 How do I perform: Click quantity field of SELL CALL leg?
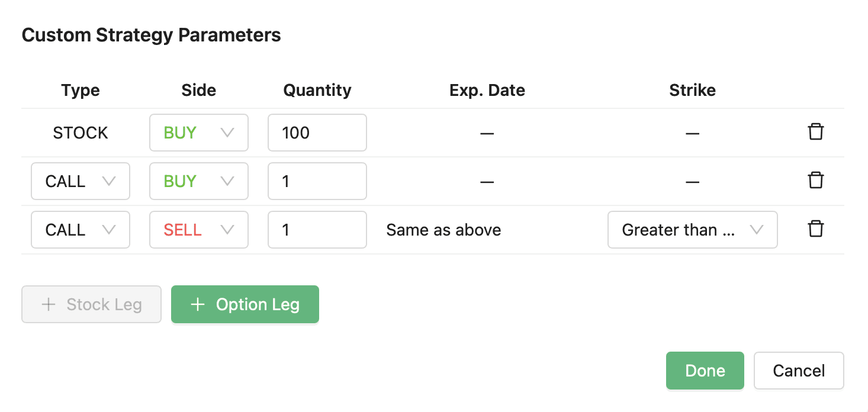(317, 230)
